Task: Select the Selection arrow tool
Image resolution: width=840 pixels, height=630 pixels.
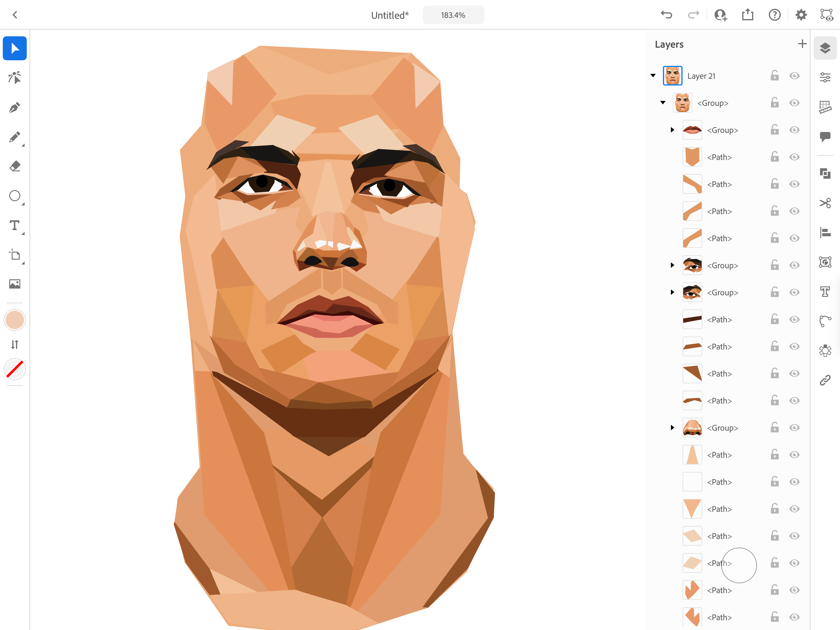Action: [15, 48]
